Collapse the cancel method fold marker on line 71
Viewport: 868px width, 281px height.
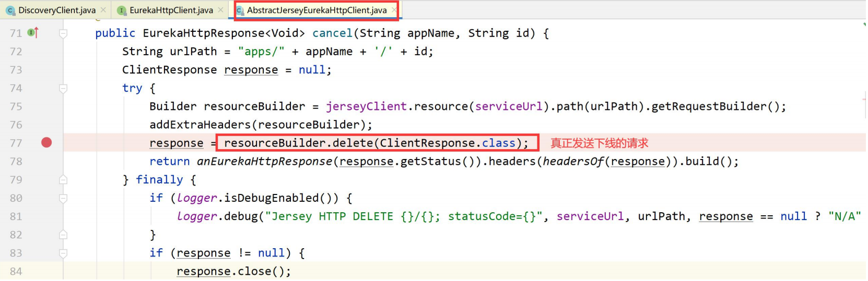[x=63, y=34]
